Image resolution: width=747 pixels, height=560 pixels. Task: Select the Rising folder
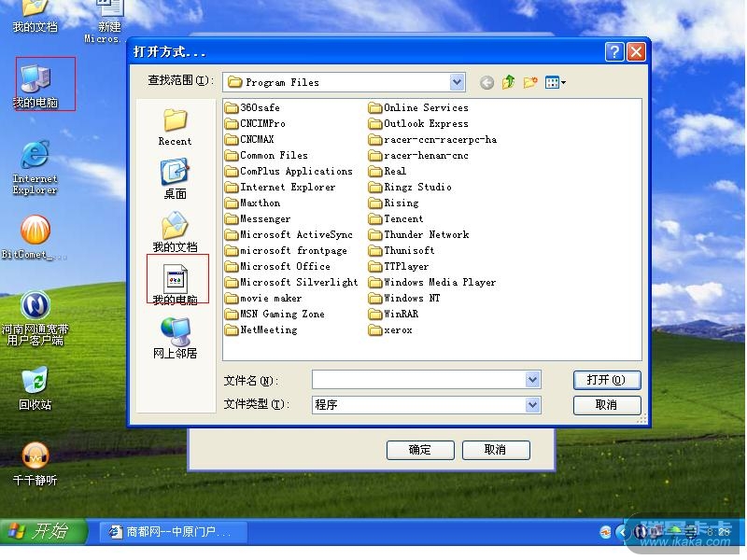coord(393,203)
